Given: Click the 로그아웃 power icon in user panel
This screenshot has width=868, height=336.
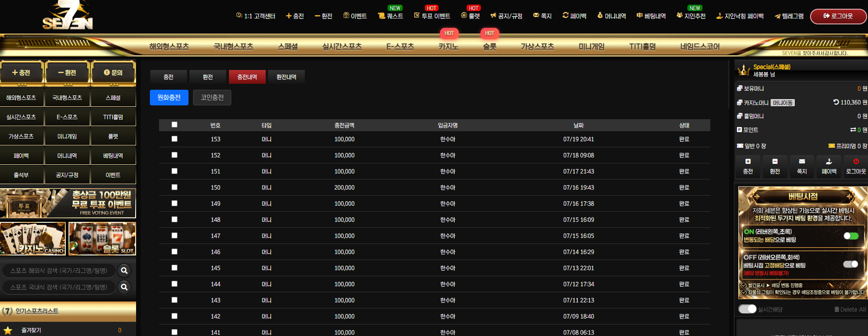Looking at the screenshot, I should 856,162.
